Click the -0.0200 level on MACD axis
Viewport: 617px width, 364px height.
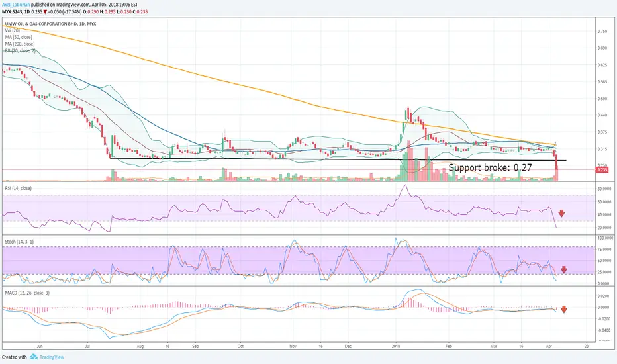604,319
